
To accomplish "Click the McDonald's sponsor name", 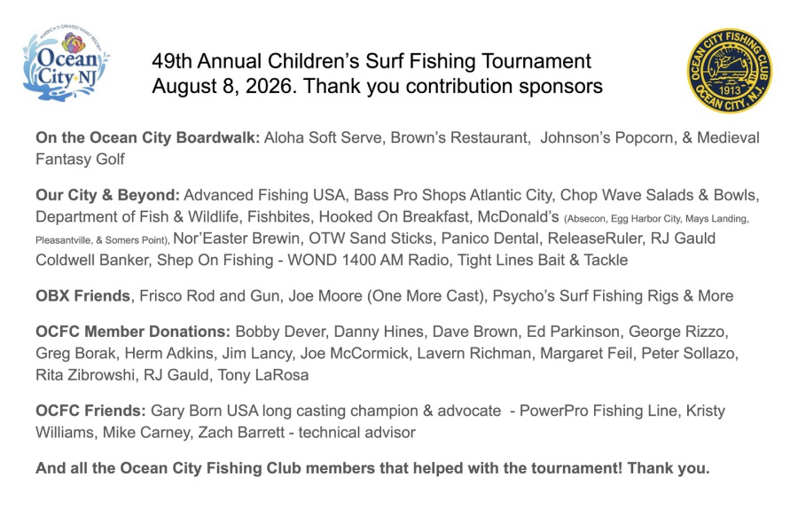I will pos(518,217).
